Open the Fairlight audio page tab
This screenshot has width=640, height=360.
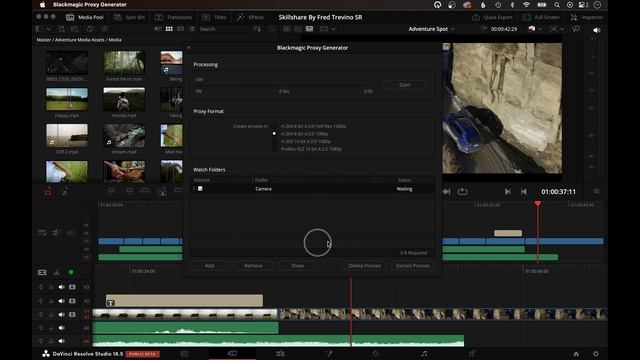pyautogui.click(x=424, y=353)
